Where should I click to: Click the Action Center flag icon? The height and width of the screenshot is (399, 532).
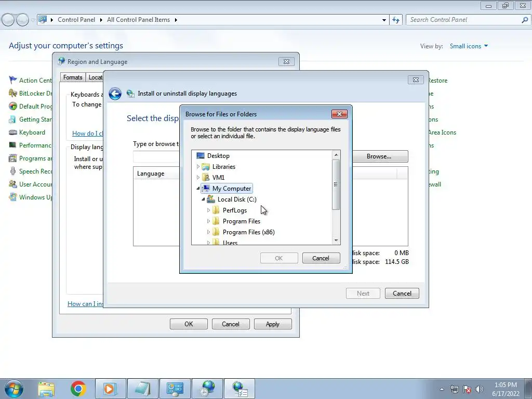(13, 80)
